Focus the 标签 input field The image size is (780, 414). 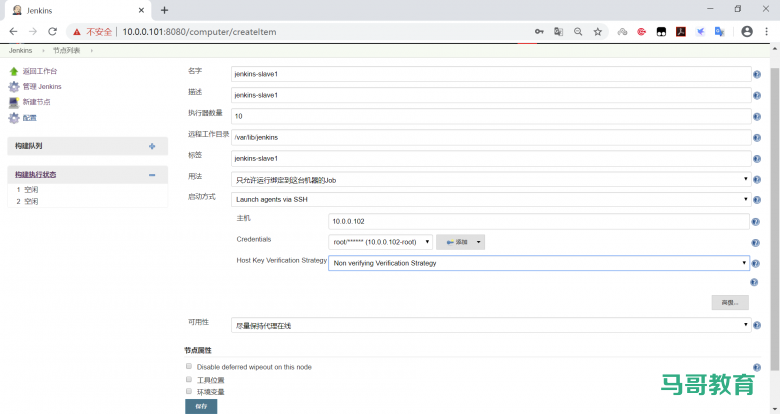pyautogui.click(x=491, y=159)
